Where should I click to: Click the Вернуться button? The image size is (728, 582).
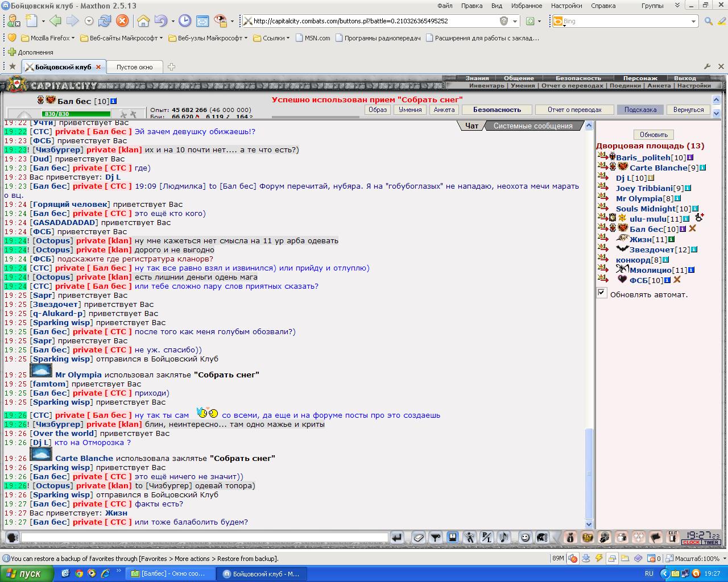click(688, 110)
